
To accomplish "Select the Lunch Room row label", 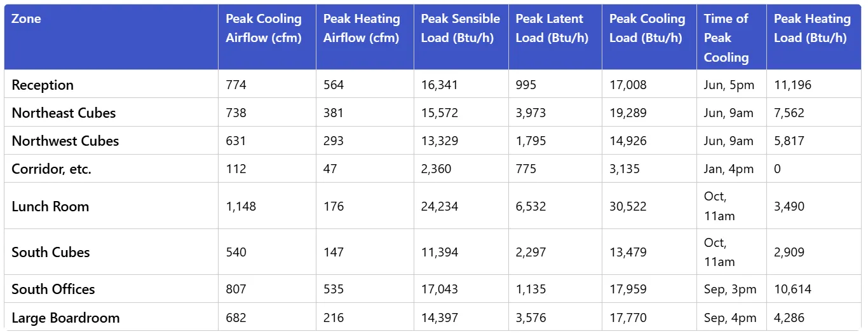I will click(50, 207).
